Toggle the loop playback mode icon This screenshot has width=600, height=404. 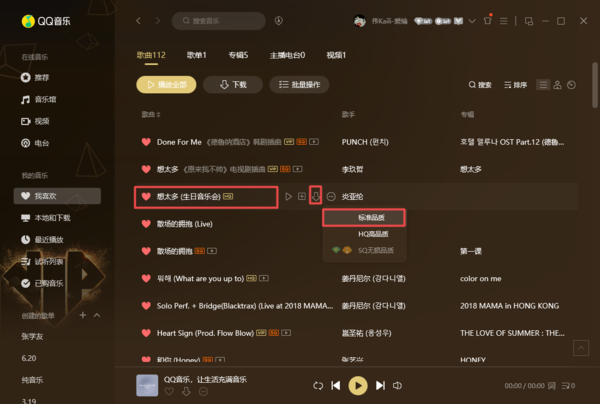coord(318,386)
